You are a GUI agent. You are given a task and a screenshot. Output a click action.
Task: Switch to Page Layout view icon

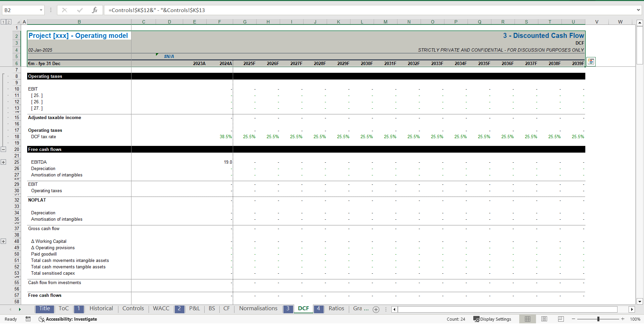[544, 319]
